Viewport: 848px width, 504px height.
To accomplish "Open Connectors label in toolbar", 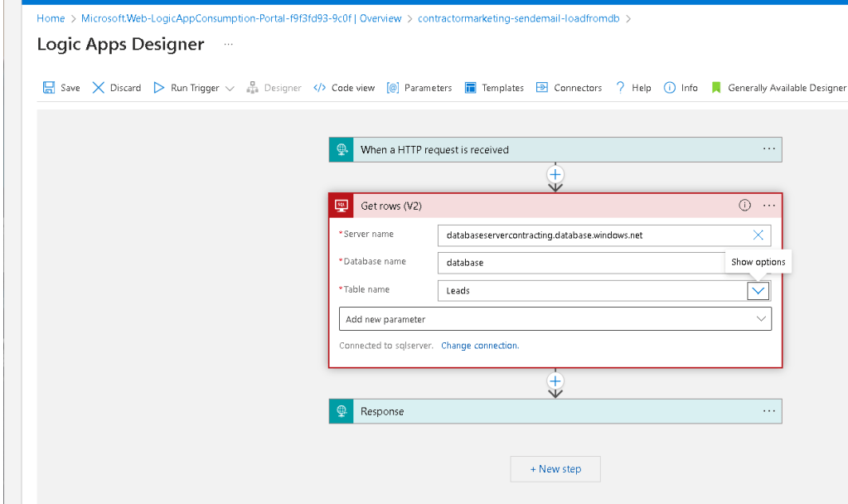I will (x=578, y=88).
